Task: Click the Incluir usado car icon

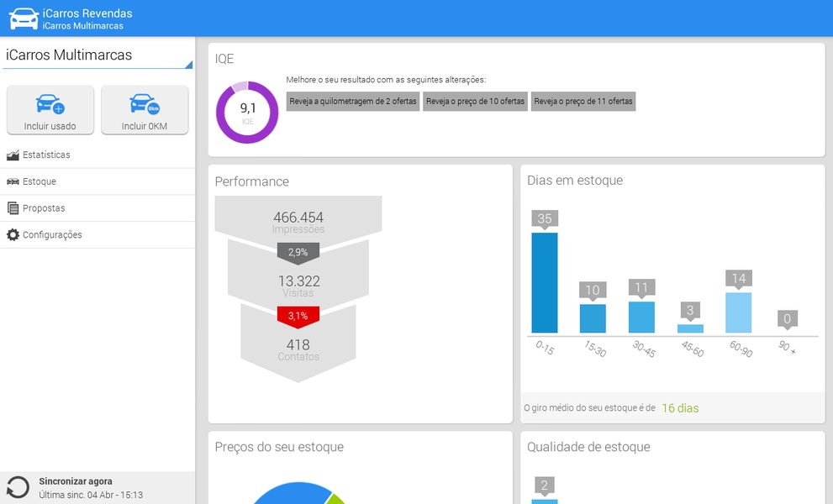Action: pyautogui.click(x=50, y=103)
